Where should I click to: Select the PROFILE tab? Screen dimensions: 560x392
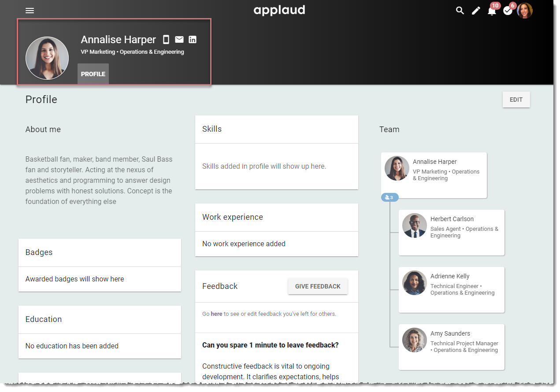93,74
